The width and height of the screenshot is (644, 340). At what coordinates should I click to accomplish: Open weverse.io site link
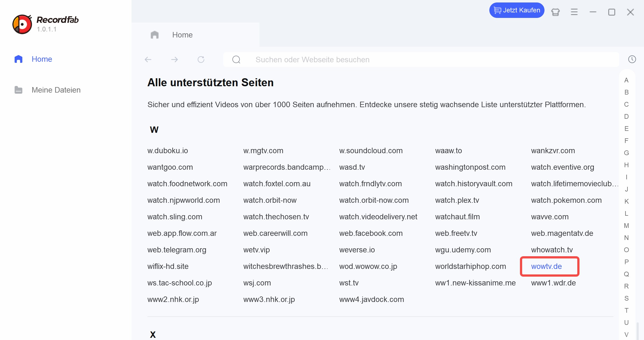point(357,250)
